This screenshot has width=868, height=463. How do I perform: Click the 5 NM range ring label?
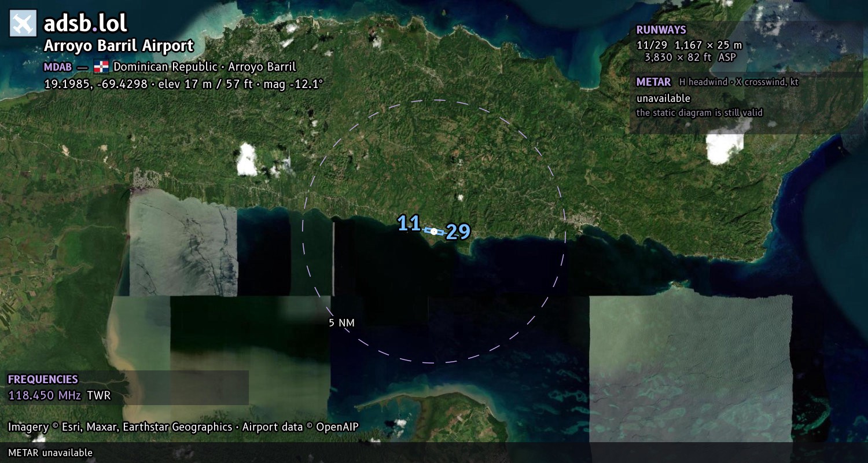[341, 323]
